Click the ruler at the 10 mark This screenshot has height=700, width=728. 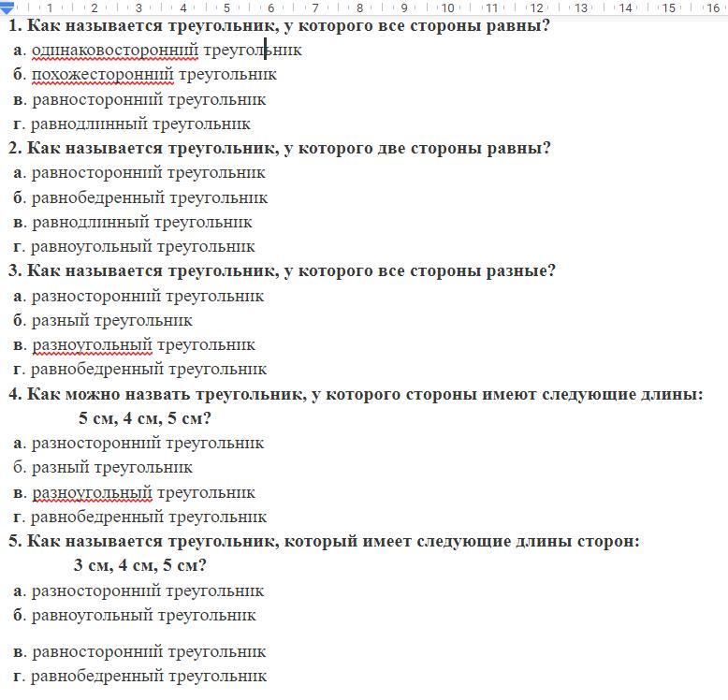pos(447,7)
